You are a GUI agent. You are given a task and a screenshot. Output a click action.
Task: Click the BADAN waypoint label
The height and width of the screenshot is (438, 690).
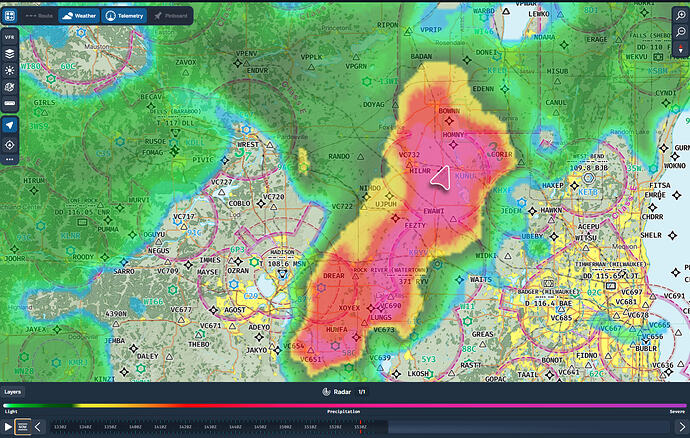point(421,56)
